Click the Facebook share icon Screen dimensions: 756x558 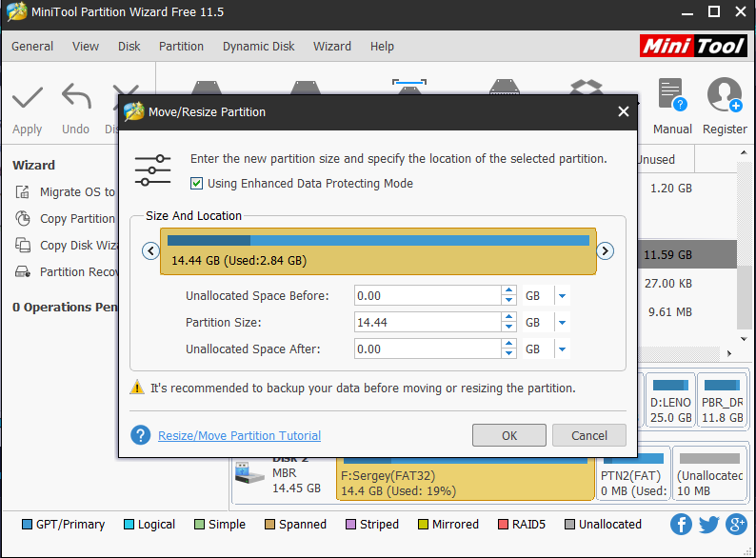681,525
